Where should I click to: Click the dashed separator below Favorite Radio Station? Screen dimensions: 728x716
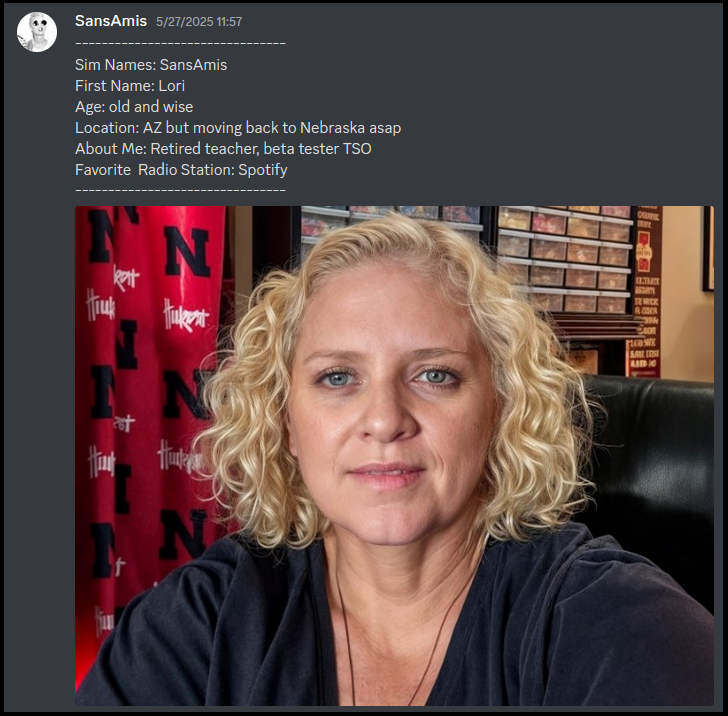click(180, 190)
